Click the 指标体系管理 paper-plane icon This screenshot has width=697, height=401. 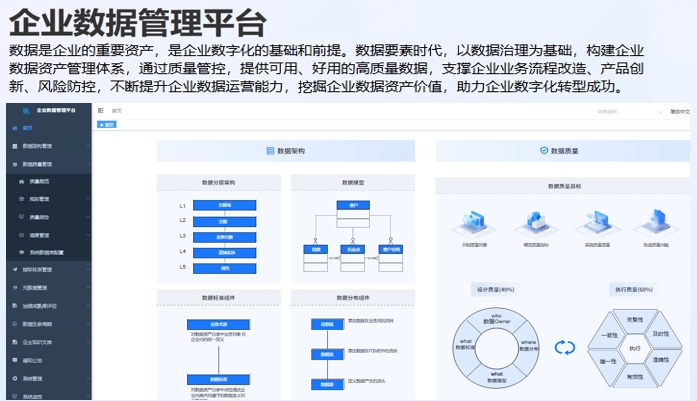tap(15, 269)
